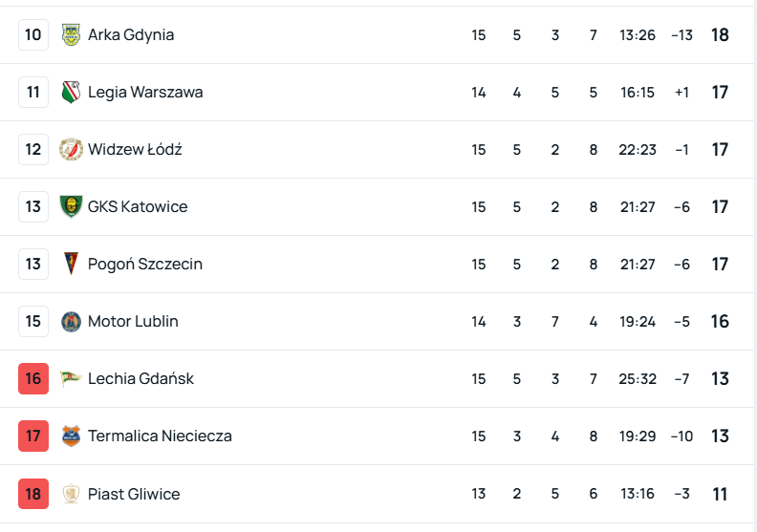Click the Legia Warszawa club crest
Image resolution: width=757 pixels, height=532 pixels.
pos(71,93)
